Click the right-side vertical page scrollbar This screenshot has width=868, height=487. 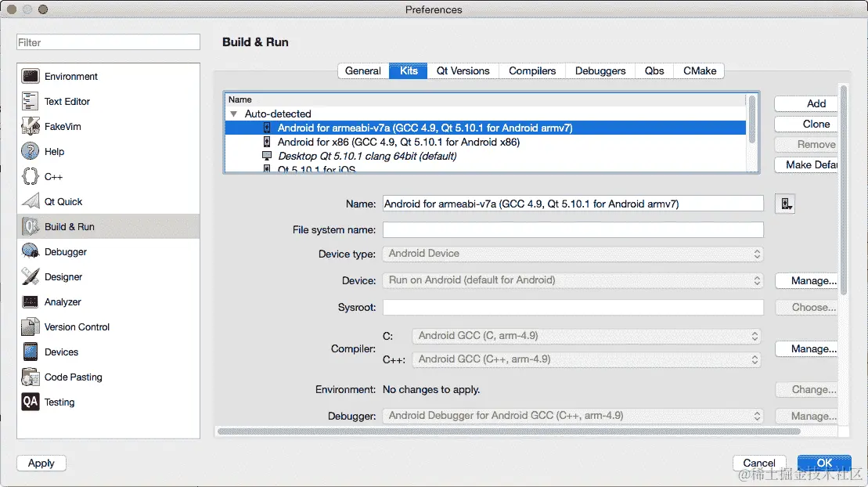pos(844,189)
